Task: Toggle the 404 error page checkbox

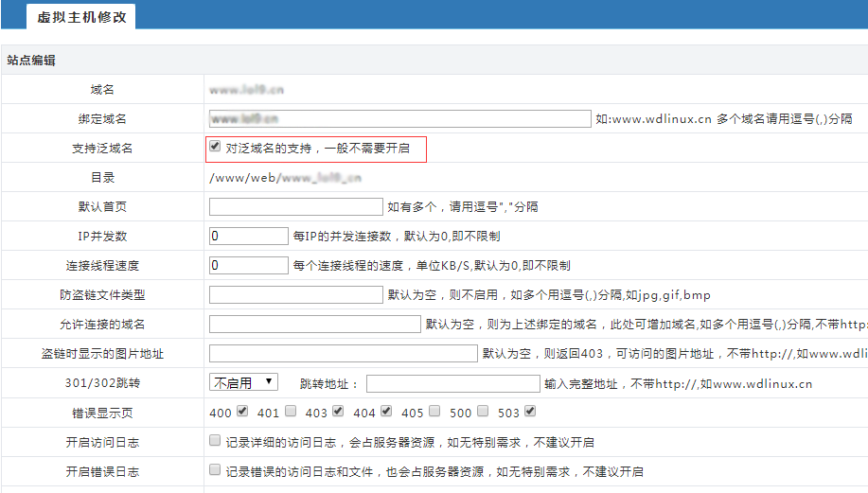Action: pos(386,412)
